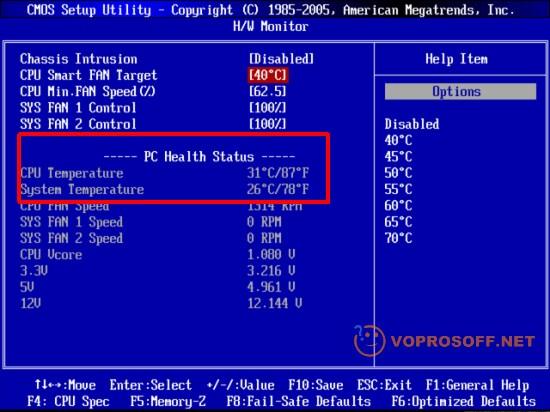
Task: Click the Options header bar
Action: pyautogui.click(x=460, y=92)
